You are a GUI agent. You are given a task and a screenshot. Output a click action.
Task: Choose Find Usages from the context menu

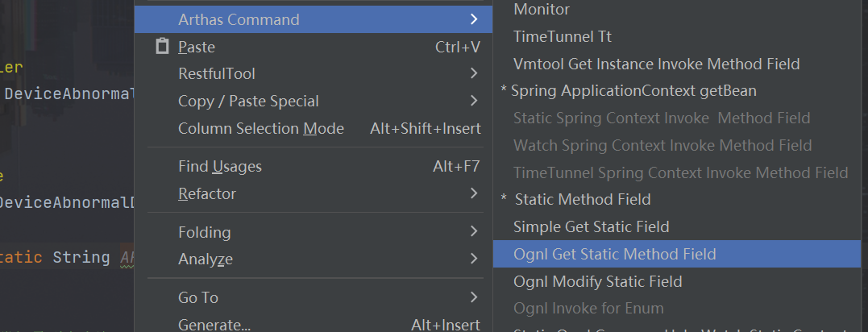click(x=314, y=166)
